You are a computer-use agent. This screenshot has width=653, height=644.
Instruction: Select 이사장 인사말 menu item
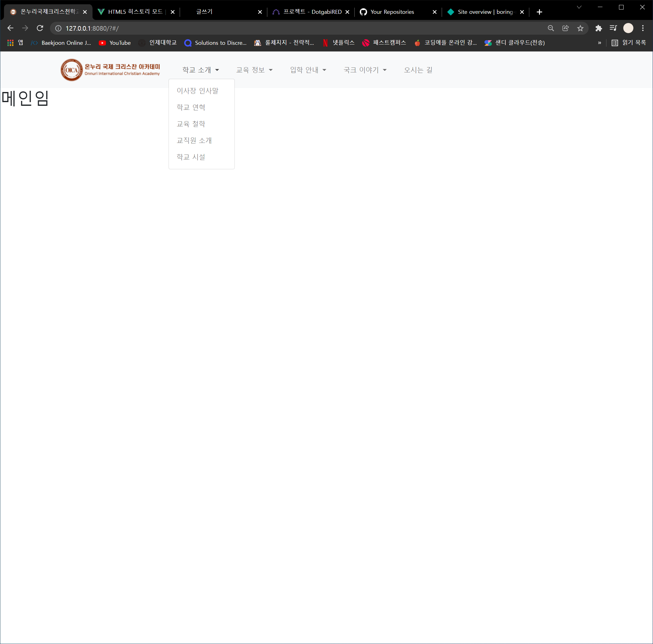pyautogui.click(x=197, y=91)
